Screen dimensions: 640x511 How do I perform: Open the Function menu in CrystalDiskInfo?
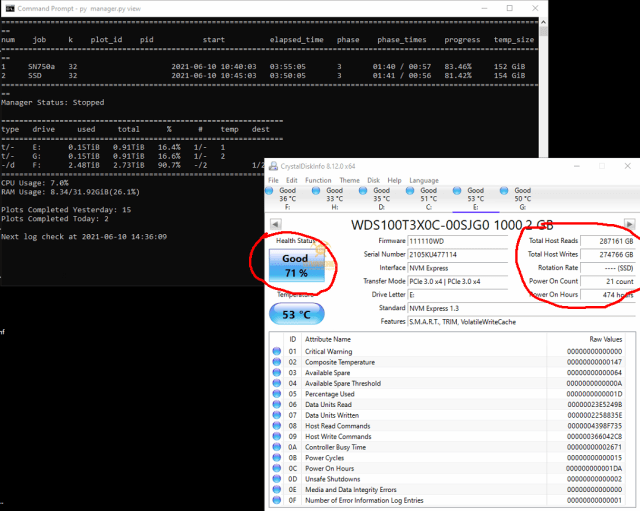click(x=318, y=180)
